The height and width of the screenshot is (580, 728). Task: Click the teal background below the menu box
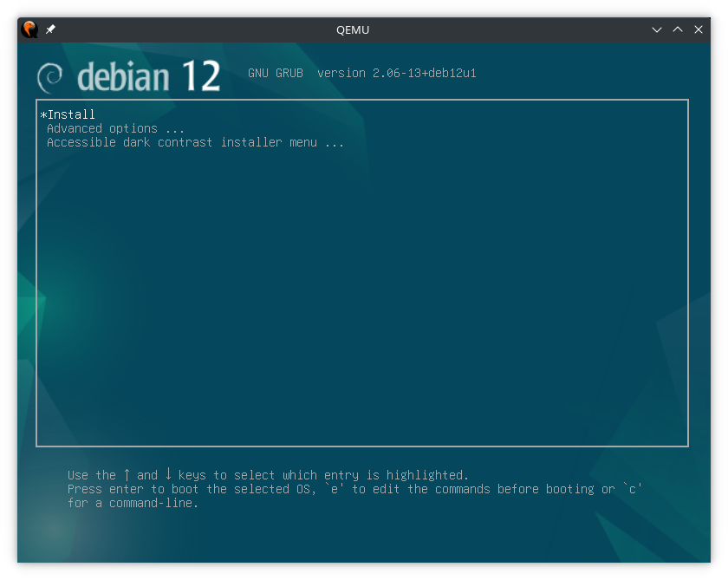[364, 542]
